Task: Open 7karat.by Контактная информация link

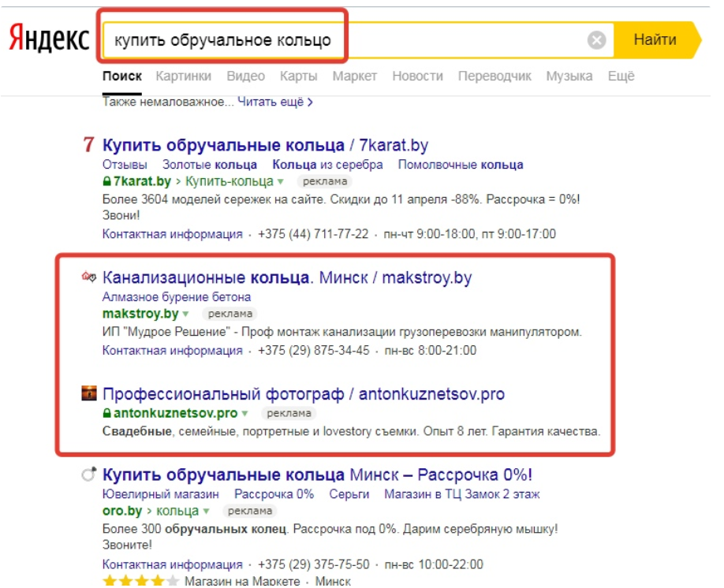Action: (x=172, y=234)
